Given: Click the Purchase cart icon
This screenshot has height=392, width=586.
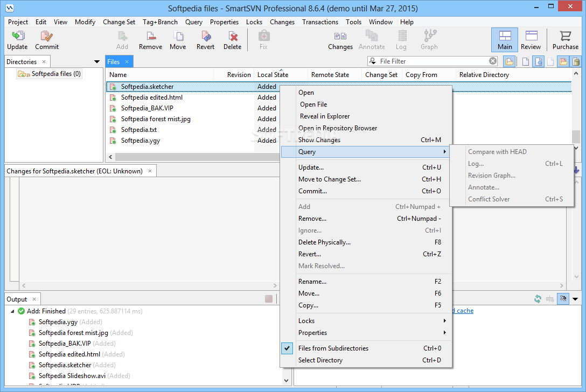Looking at the screenshot, I should click(x=565, y=36).
